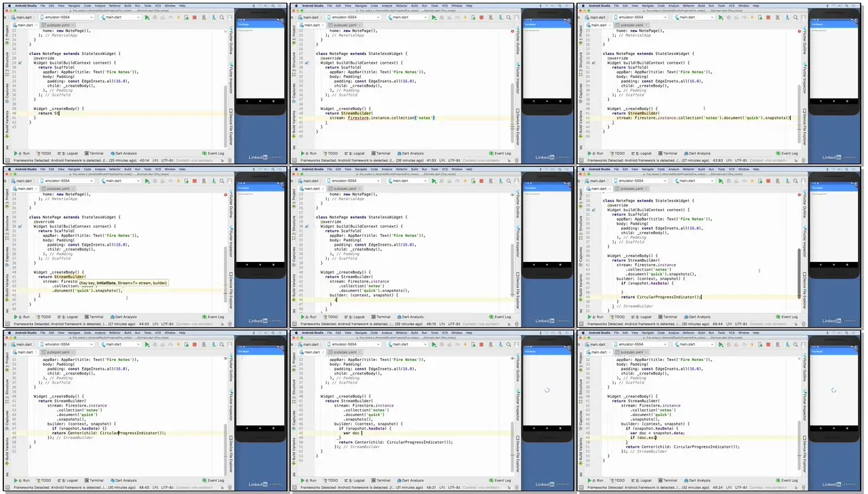Open the LF line separator selector in the 49:24 frame
The height and width of the screenshot is (494, 868).
coord(729,487)
